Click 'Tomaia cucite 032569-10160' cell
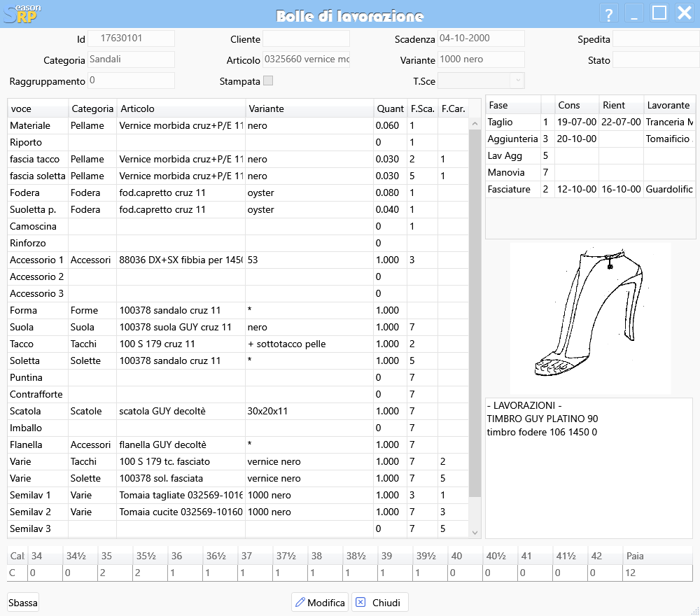The height and width of the screenshot is (616, 700). [x=181, y=512]
